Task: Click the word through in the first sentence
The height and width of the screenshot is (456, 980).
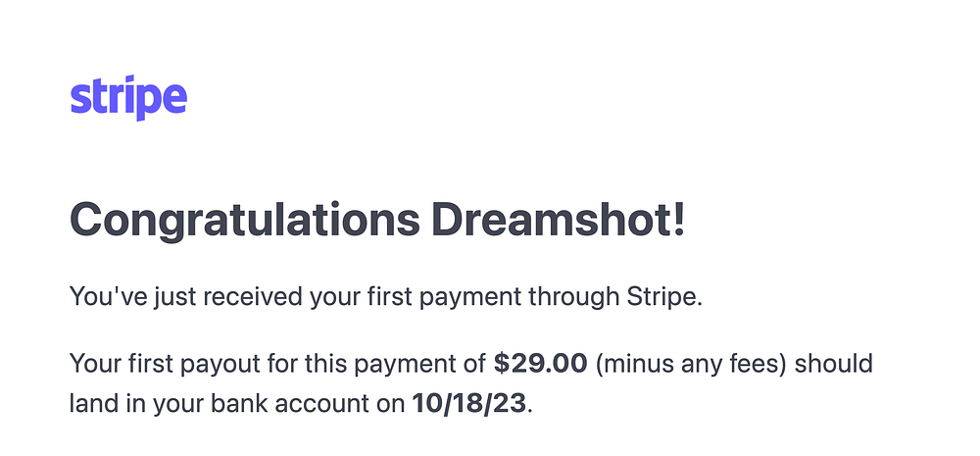Action: (573, 296)
